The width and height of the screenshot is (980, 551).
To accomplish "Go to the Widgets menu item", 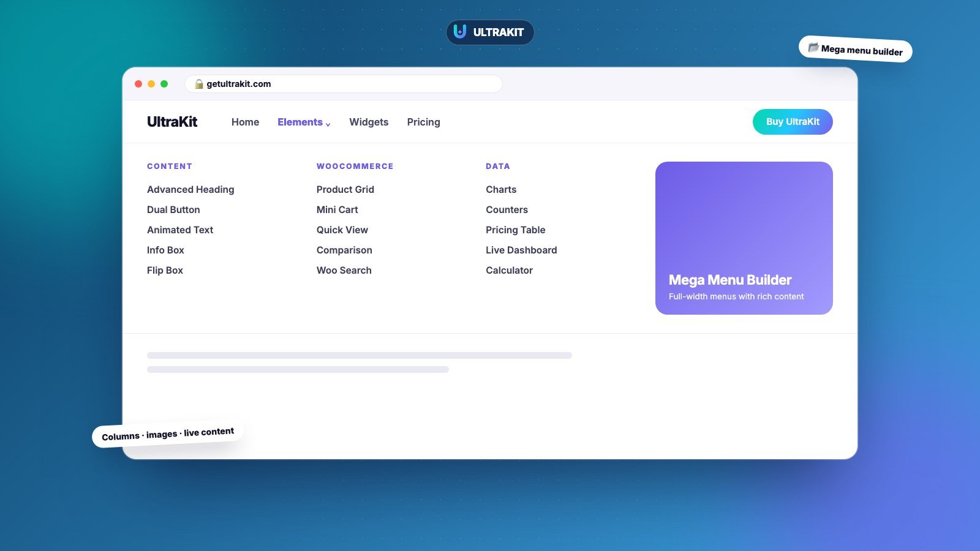I will [369, 122].
